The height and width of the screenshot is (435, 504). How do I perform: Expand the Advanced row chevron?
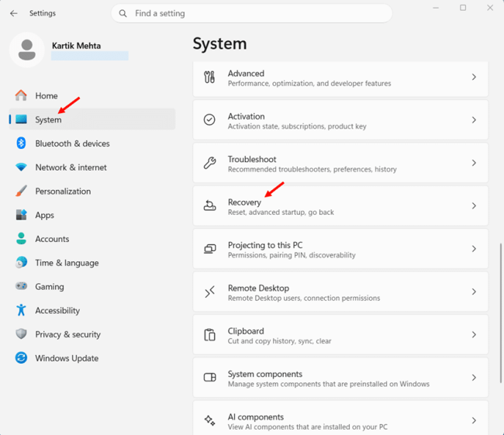click(x=474, y=78)
